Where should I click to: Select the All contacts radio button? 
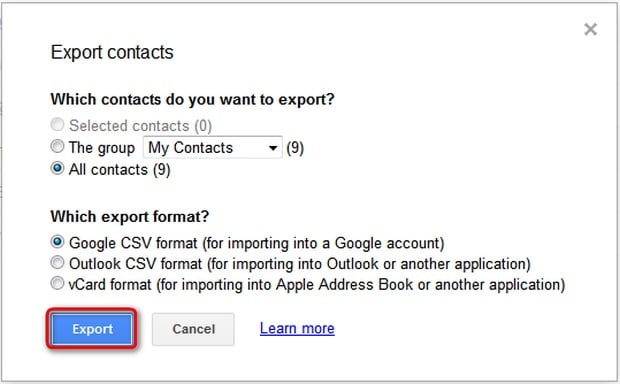click(x=57, y=168)
